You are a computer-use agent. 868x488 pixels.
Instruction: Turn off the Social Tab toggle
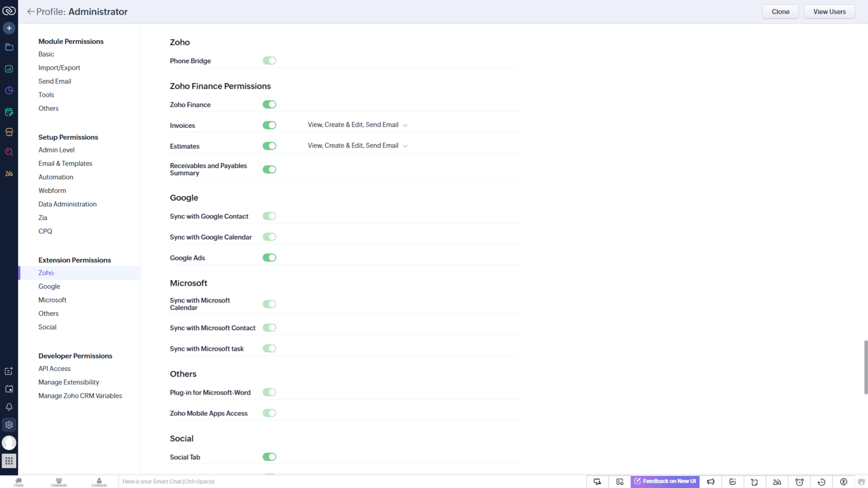[269, 457]
